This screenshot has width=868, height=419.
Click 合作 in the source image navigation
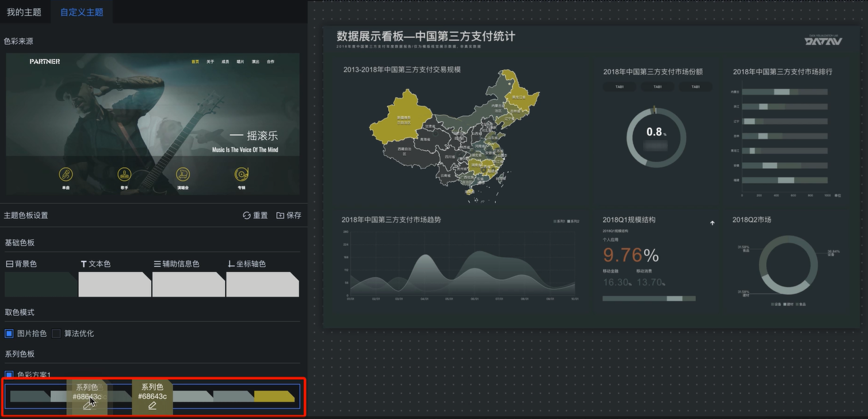[x=270, y=62]
